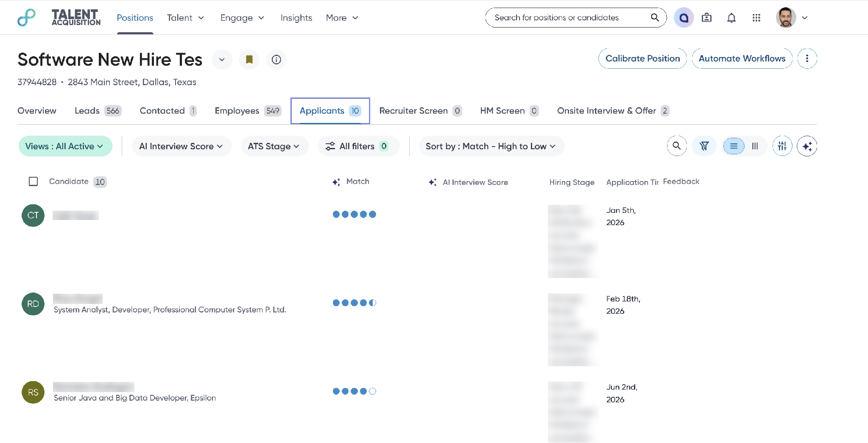
Task: Click the sparkle icon next to the Match column
Action: (336, 182)
